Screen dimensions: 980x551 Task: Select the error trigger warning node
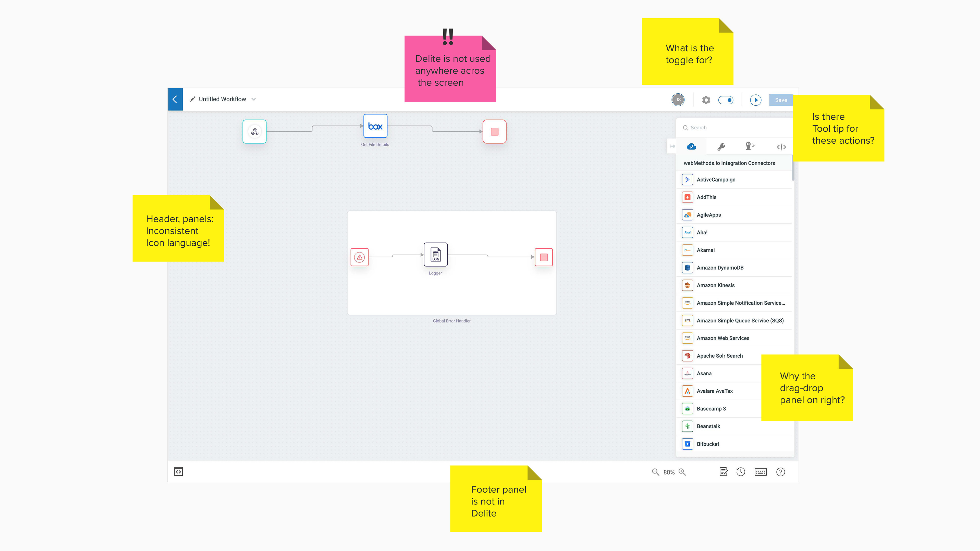(x=360, y=257)
